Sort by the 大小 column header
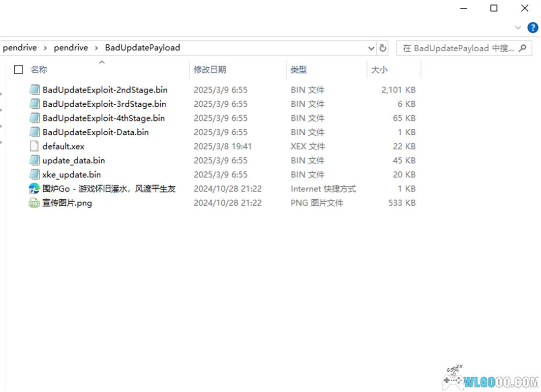The width and height of the screenshot is (541, 392). pyautogui.click(x=379, y=70)
